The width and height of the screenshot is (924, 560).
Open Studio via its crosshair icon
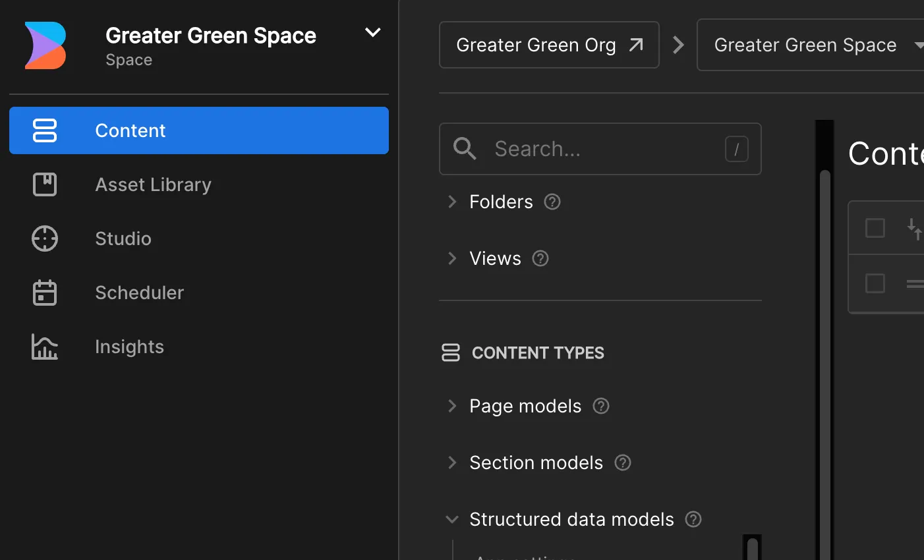[45, 238]
